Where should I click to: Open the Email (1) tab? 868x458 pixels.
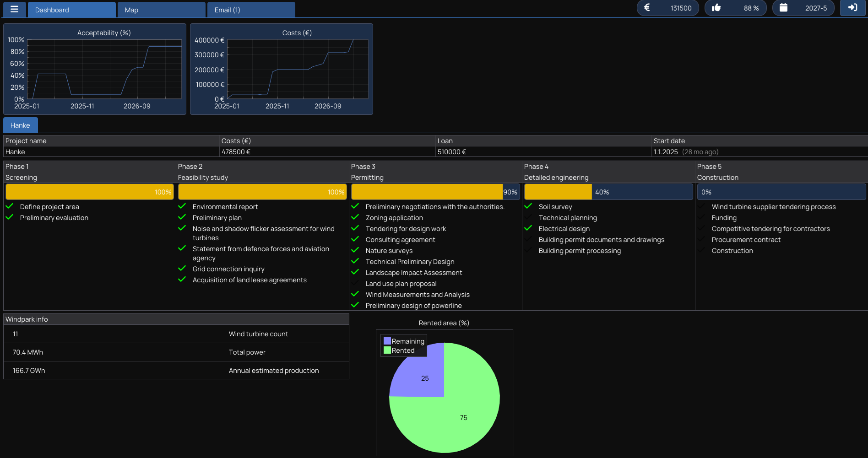pos(251,10)
